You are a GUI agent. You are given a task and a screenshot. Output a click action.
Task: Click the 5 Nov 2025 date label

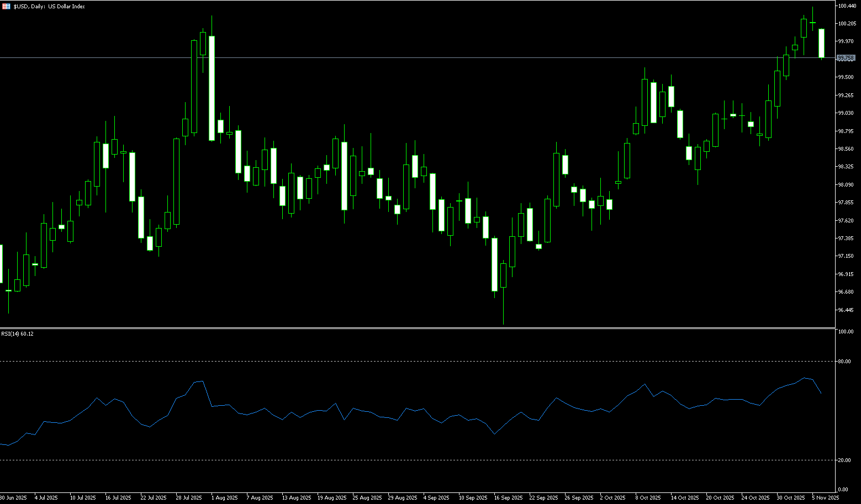click(825, 498)
